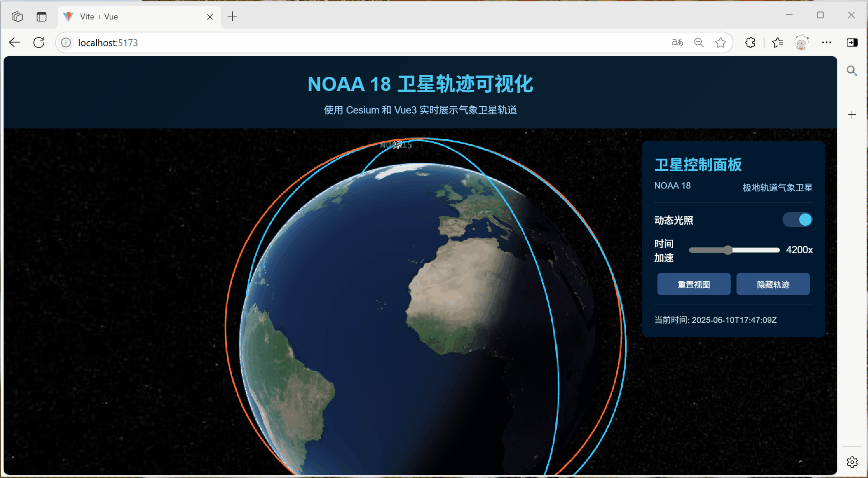The image size is (868, 478).
Task: Click the 卫星控制面板 panel title
Action: point(698,165)
